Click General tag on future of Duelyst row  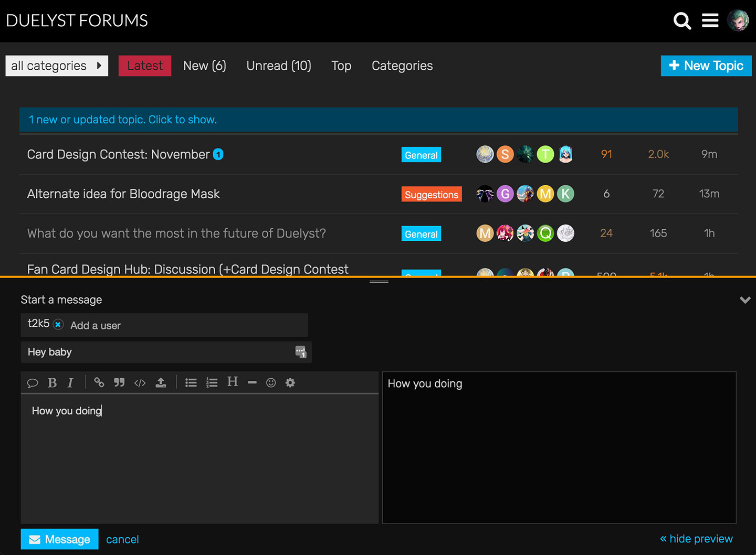(421, 234)
